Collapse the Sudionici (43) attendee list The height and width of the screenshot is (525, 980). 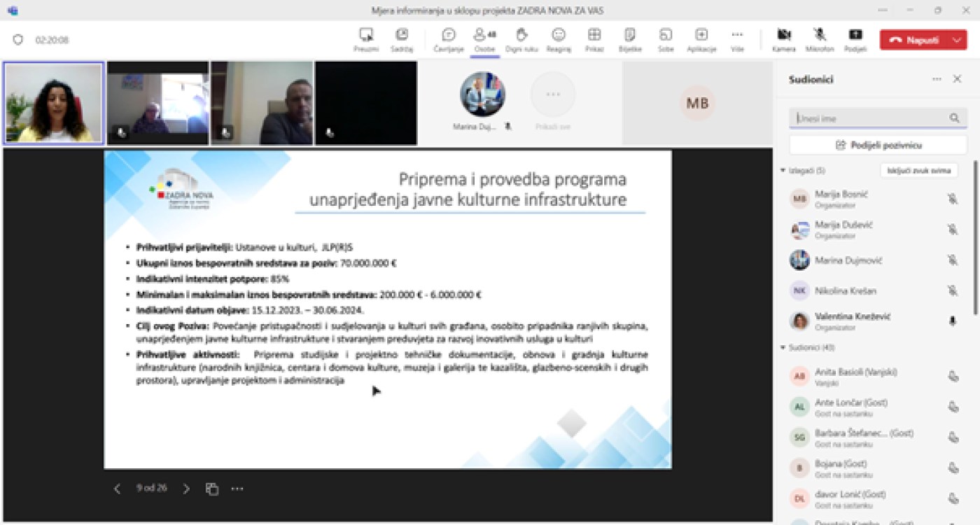click(x=783, y=348)
